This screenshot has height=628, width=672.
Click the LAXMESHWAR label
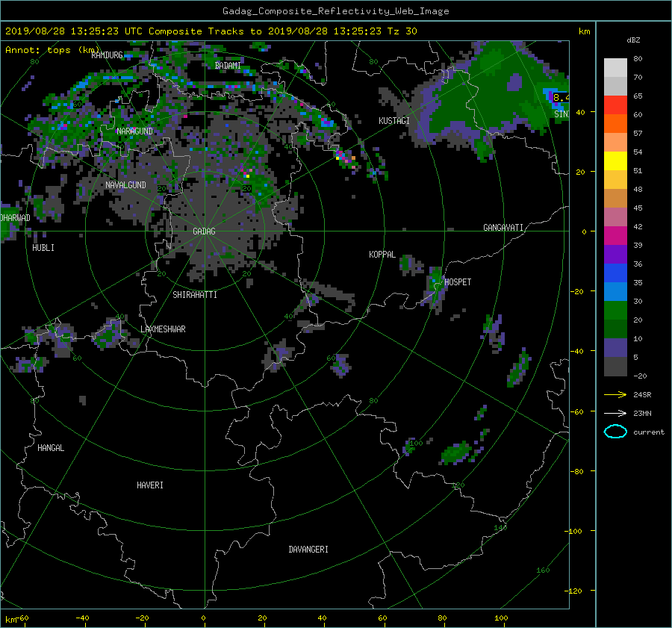[163, 329]
